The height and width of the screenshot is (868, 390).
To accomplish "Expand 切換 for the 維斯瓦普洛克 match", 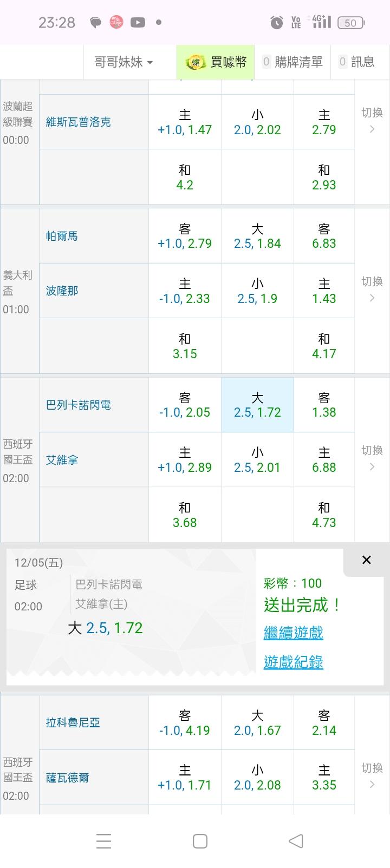I will click(372, 120).
